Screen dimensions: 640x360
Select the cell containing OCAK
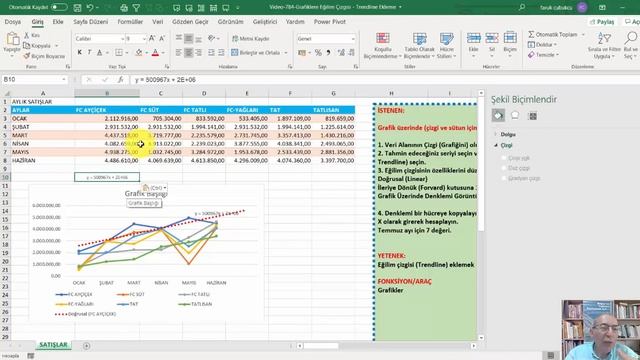(43, 118)
